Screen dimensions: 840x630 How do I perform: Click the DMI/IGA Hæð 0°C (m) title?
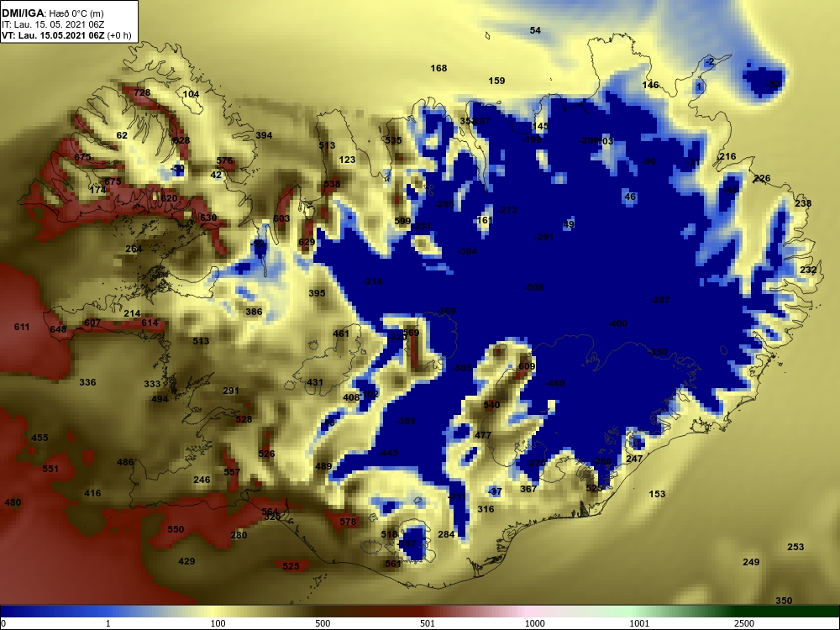point(52,13)
